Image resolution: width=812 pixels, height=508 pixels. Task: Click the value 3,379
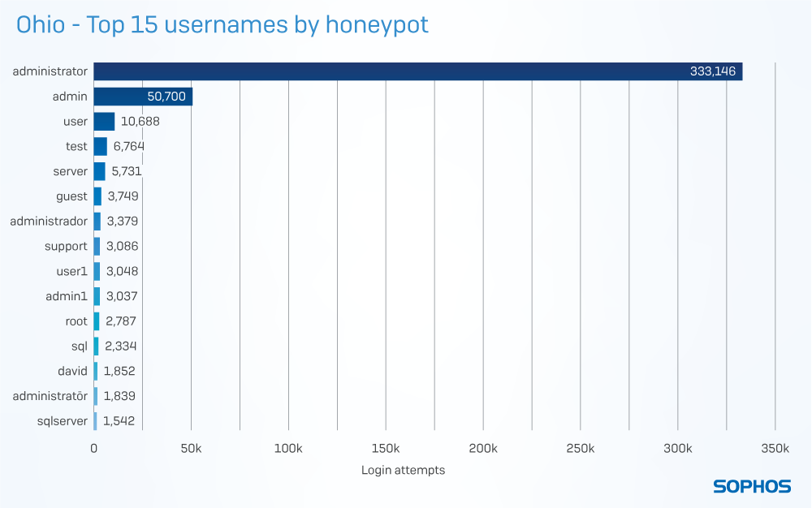click(123, 222)
